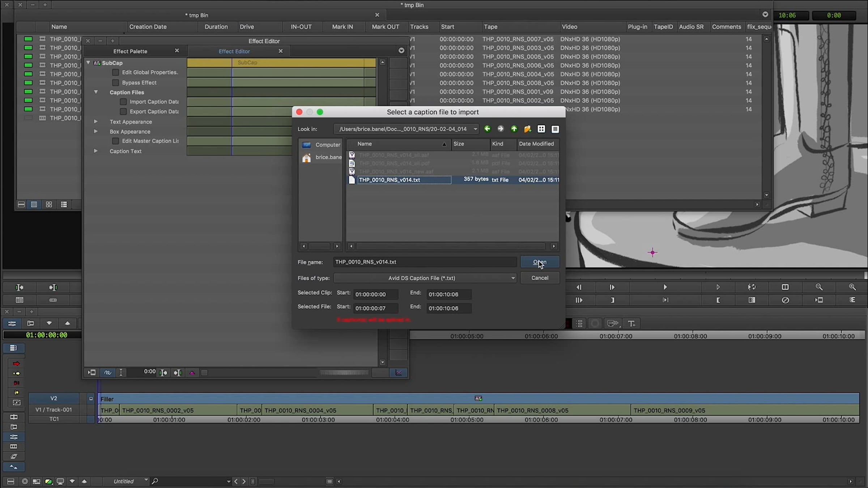868x488 pixels.
Task: Toggle Edit Global Properties checkbox
Action: tap(115, 73)
